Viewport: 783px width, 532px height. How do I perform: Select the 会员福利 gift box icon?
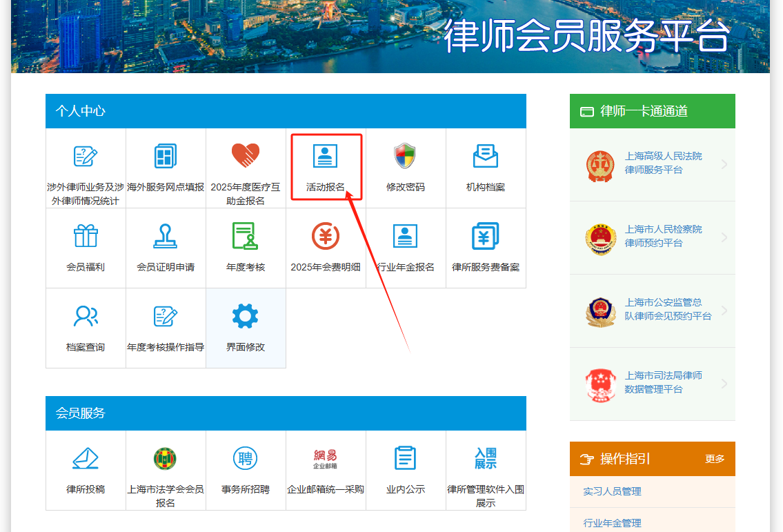tap(86, 237)
